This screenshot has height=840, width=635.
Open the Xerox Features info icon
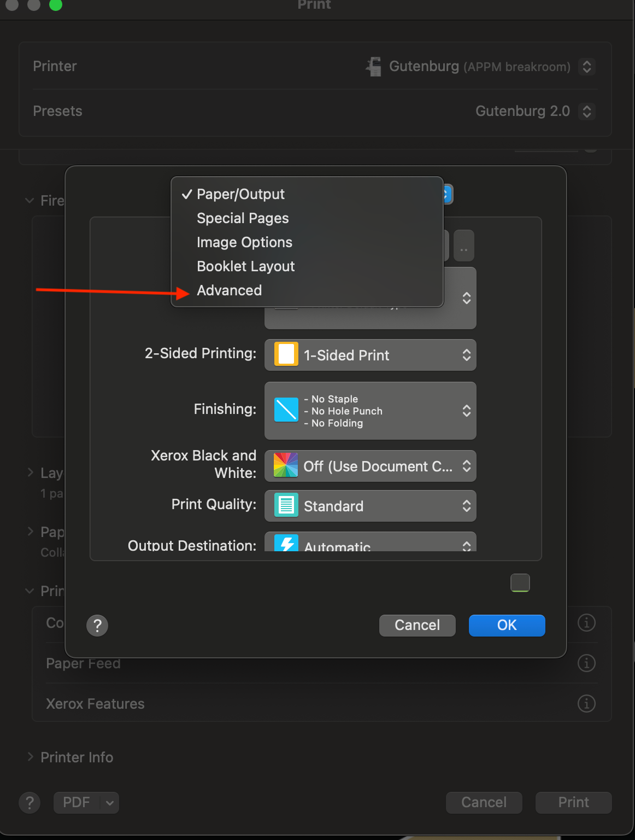click(586, 703)
